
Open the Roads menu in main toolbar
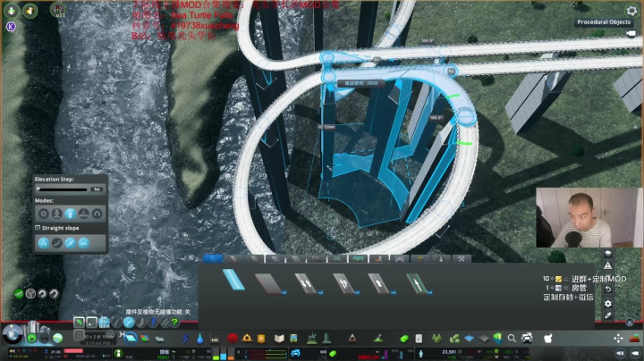[x=131, y=339]
